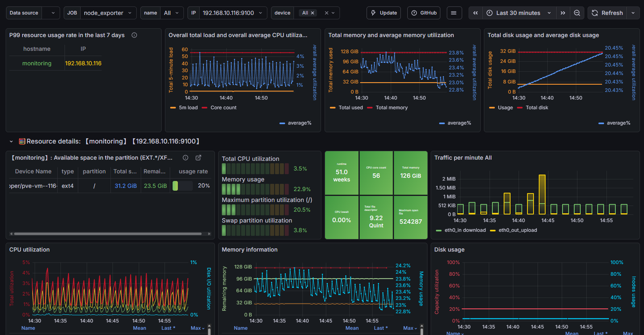Toggle eth0_in download series visibility

point(465,230)
